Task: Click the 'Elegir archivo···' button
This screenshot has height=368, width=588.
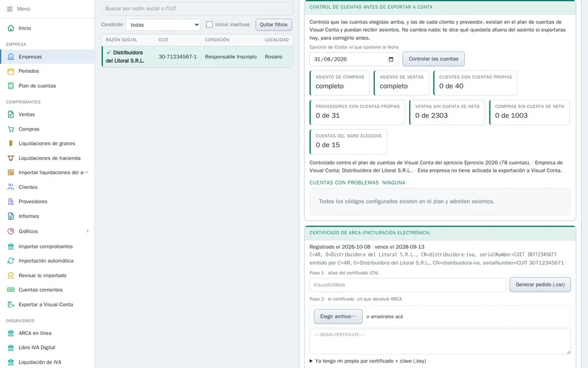Action: [x=338, y=316]
